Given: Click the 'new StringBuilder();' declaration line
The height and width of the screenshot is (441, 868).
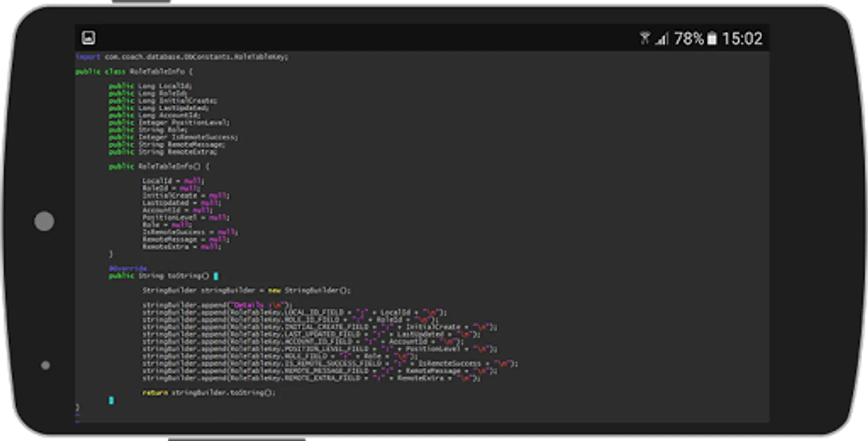Looking at the screenshot, I should (246, 291).
